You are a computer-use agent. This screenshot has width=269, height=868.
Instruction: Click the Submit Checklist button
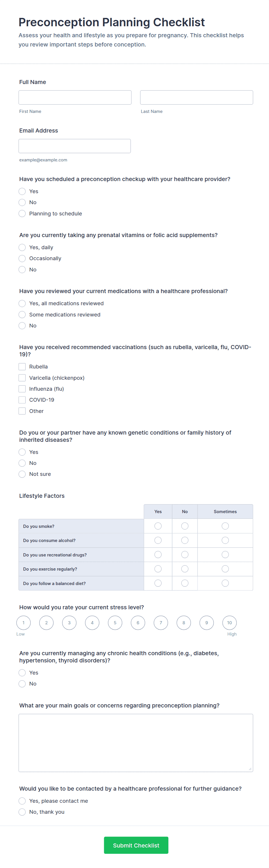(x=136, y=845)
